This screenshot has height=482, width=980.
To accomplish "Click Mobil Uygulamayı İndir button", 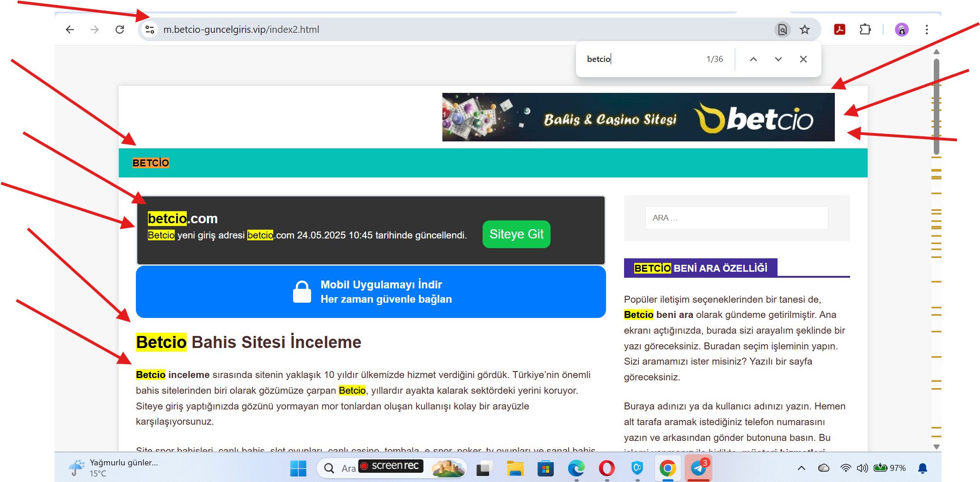I will click(x=371, y=292).
